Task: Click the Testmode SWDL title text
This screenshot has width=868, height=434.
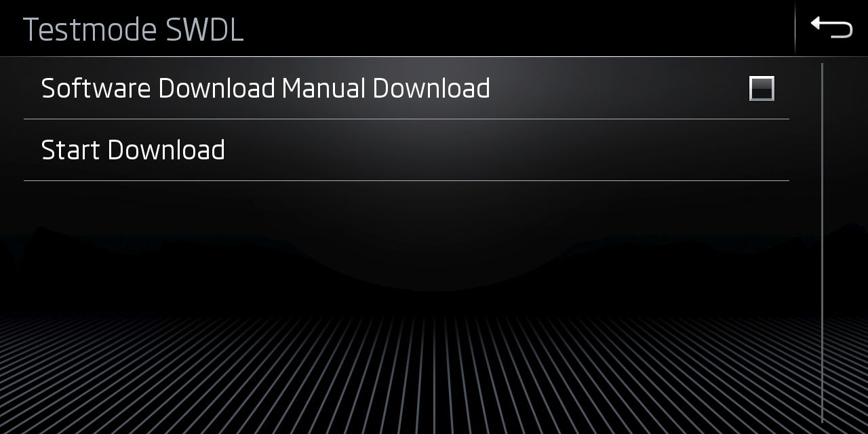Action: [x=133, y=30]
